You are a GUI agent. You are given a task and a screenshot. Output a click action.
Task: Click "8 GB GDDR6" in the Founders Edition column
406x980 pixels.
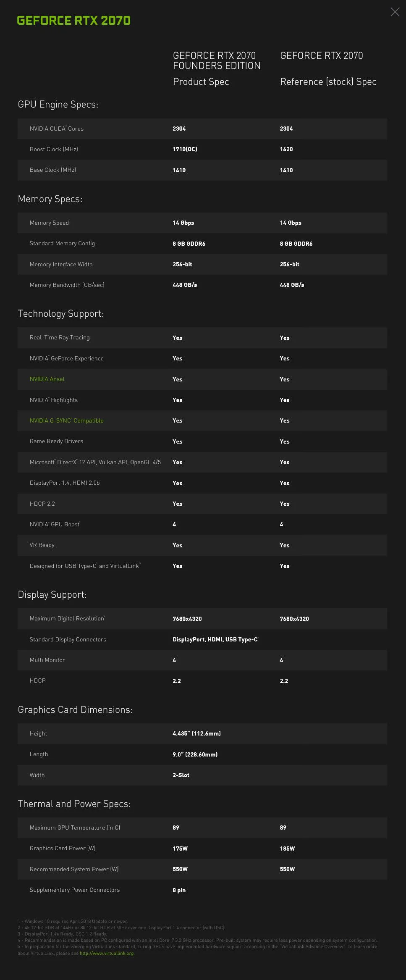point(189,244)
